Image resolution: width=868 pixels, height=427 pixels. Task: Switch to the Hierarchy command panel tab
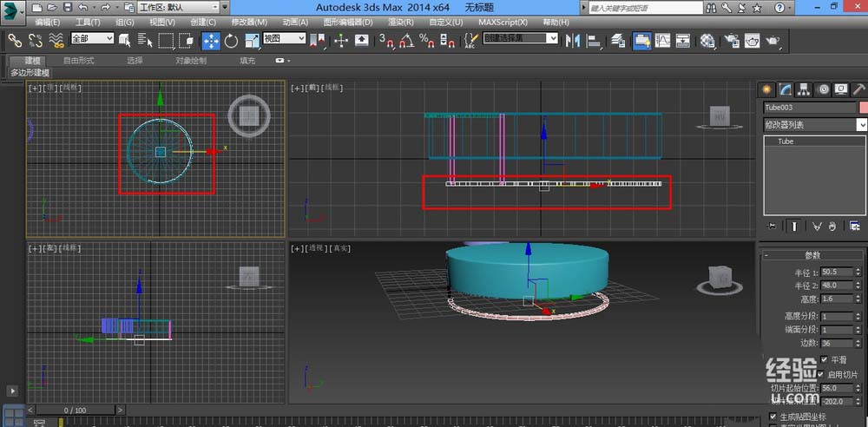point(804,89)
